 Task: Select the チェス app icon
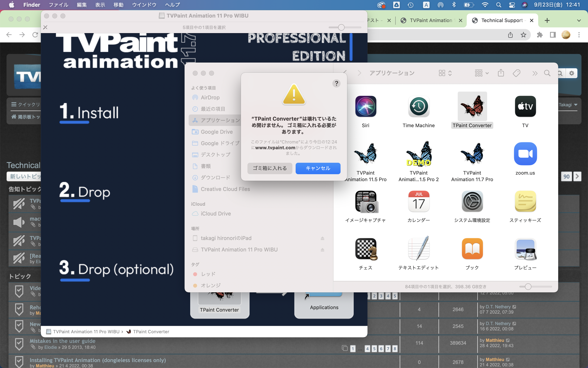coord(366,249)
